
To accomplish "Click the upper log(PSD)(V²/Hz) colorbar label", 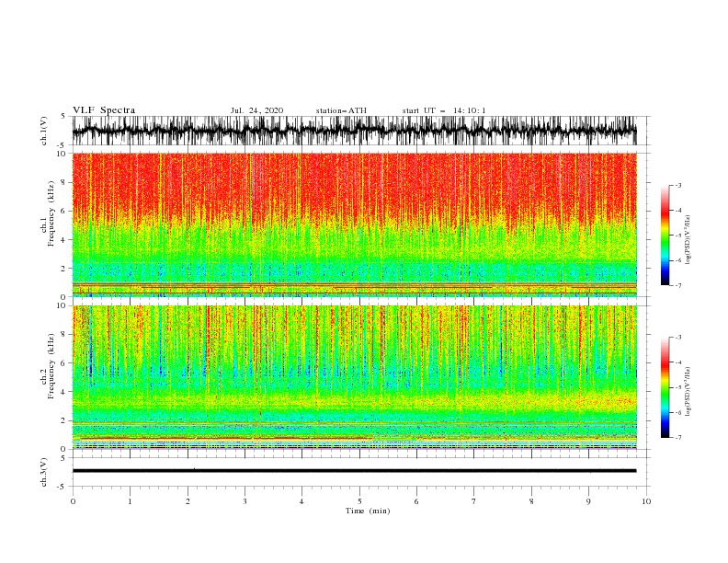I will tap(688, 240).
